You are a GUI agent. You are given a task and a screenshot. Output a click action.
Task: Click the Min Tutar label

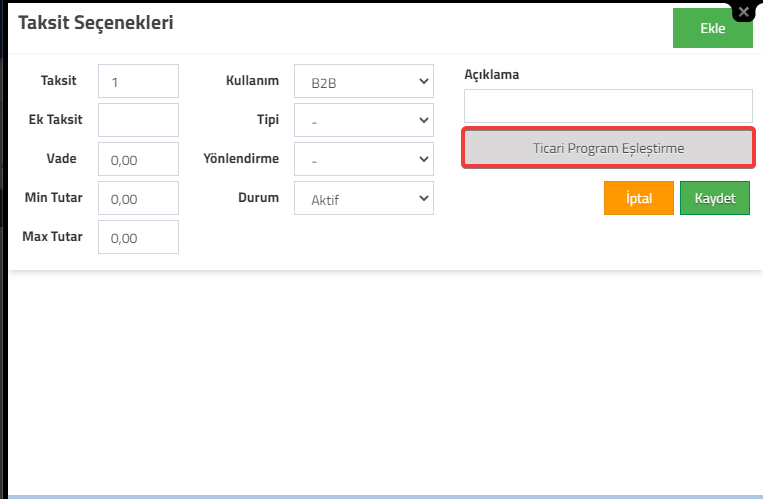54,197
